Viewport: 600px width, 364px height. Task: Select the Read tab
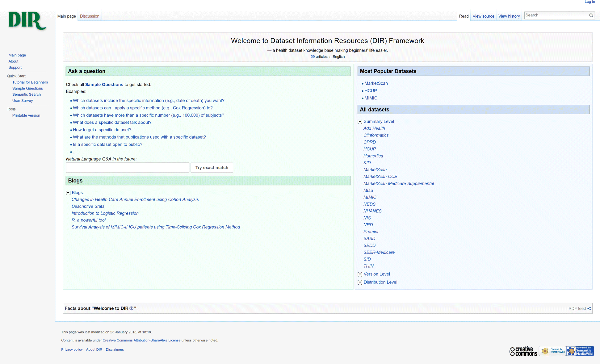[x=464, y=16]
